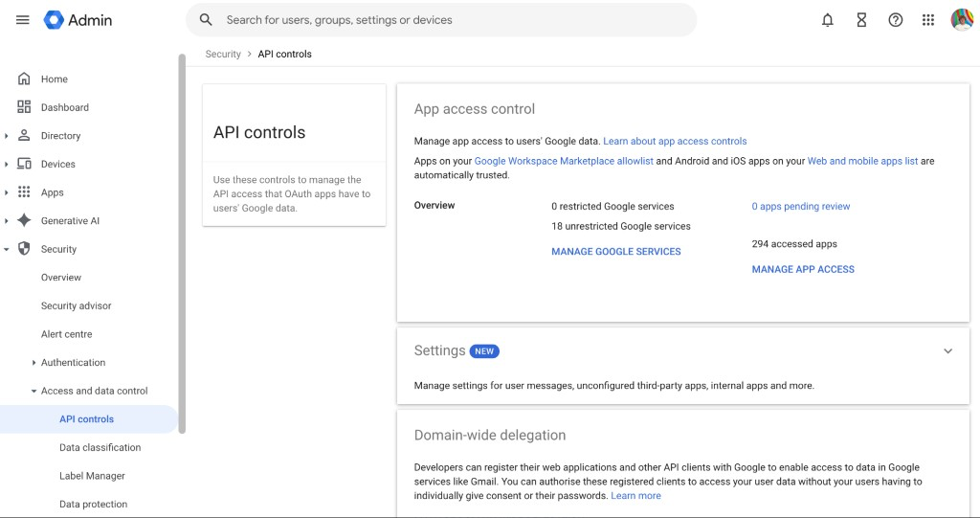This screenshot has width=980, height=518.
Task: Open Dashboard in sidebar
Action: [65, 107]
